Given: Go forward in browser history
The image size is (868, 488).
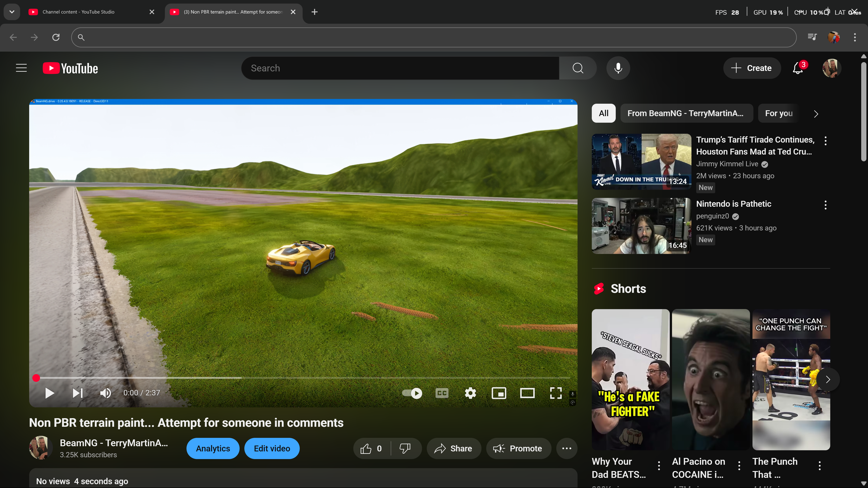Looking at the screenshot, I should pos(34,37).
